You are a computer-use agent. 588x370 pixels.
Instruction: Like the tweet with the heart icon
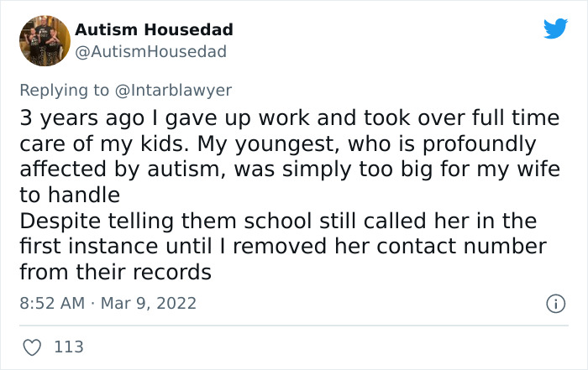[34, 346]
